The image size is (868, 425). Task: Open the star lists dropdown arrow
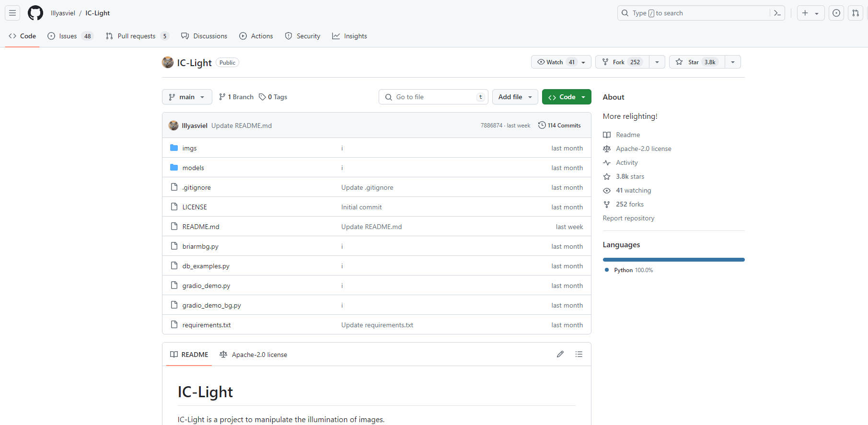coord(732,62)
